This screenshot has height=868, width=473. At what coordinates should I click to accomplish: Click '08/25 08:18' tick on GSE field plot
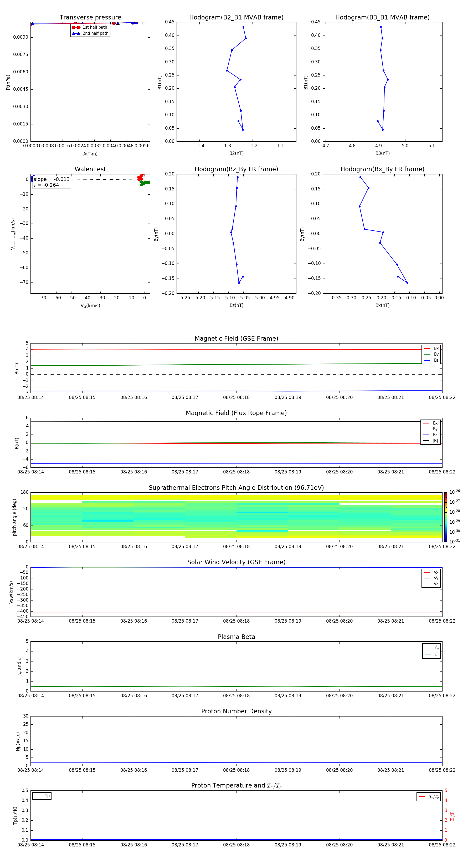[236, 398]
